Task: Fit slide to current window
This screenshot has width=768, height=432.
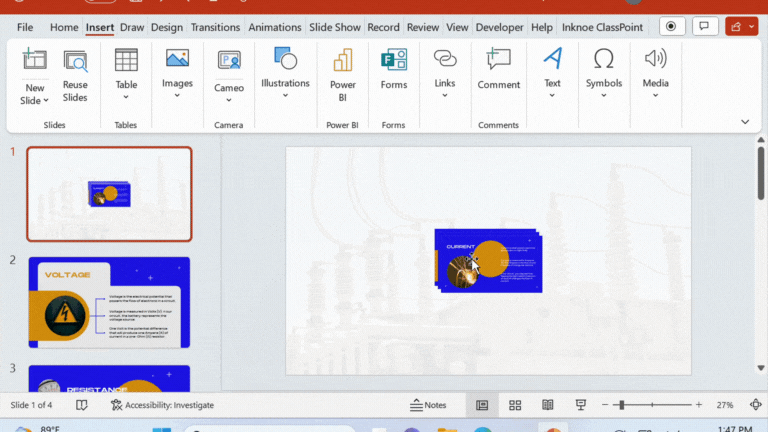Action: coord(756,405)
